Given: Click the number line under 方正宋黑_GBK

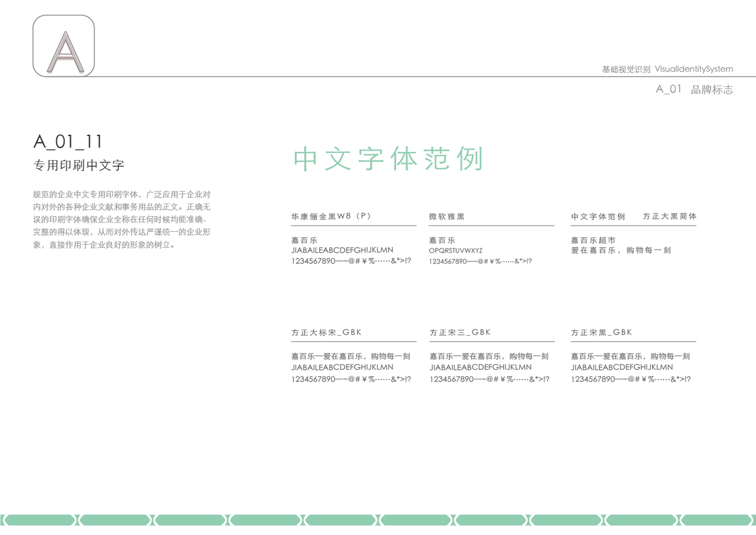Looking at the screenshot, I should 631,379.
